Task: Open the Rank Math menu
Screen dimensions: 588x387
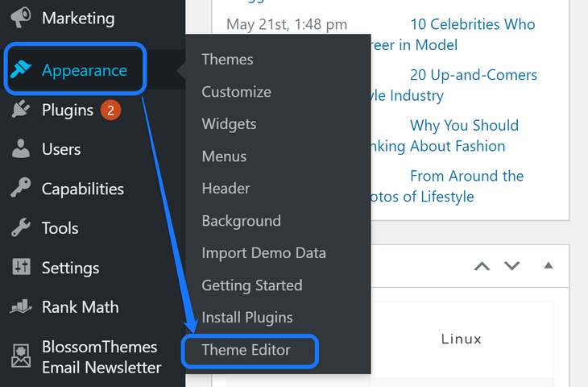Action: (x=81, y=307)
